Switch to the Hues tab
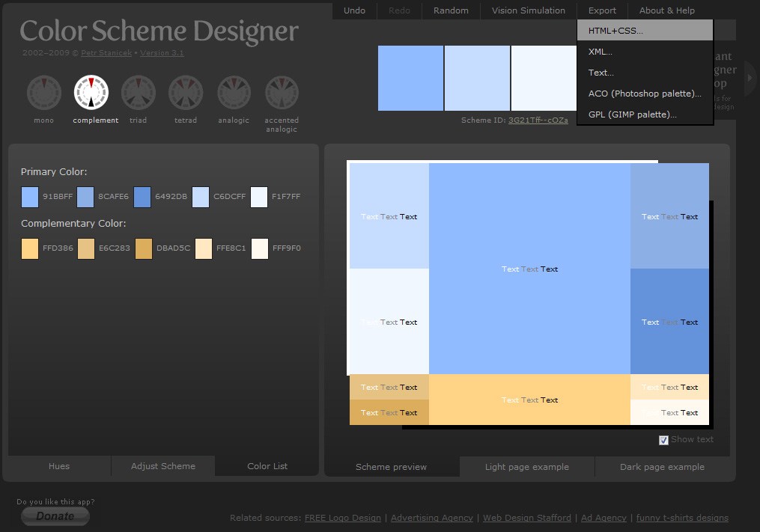Screen dimensions: 760x532 click(59, 466)
